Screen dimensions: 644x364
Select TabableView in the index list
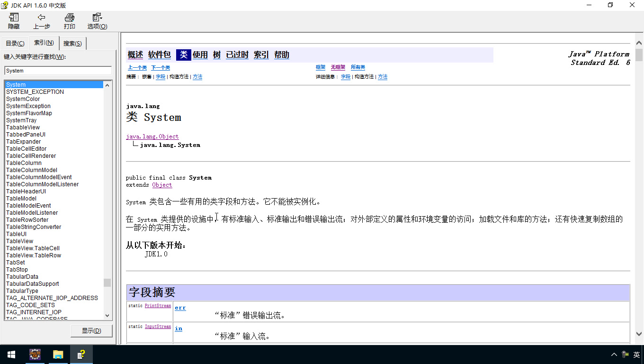23,127
